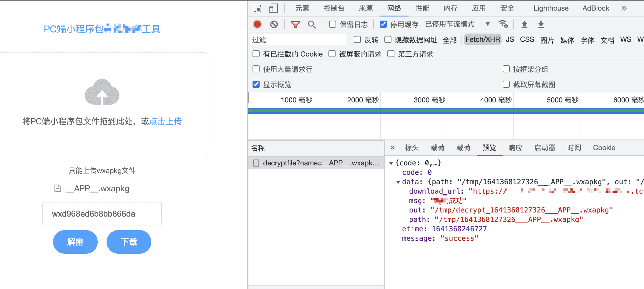Filter by 媒体 requests
The width and height of the screenshot is (644, 289).
[x=567, y=40]
